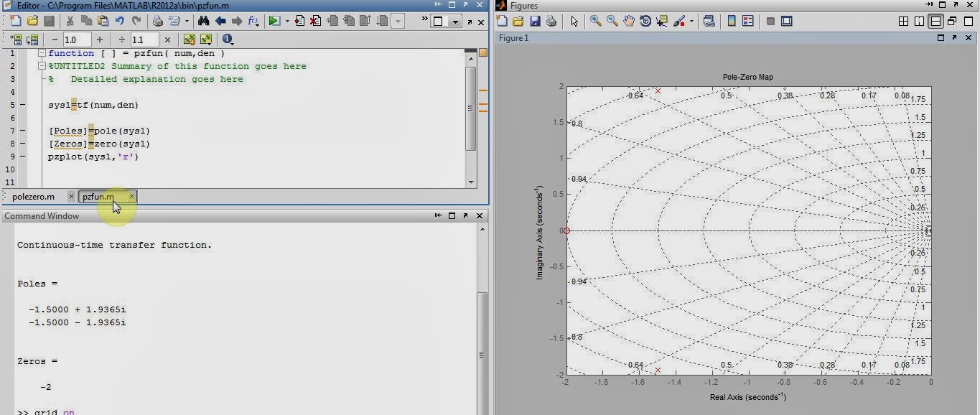Run pzfun.m with the green play button
This screenshot has width=980, height=415.
(x=274, y=21)
